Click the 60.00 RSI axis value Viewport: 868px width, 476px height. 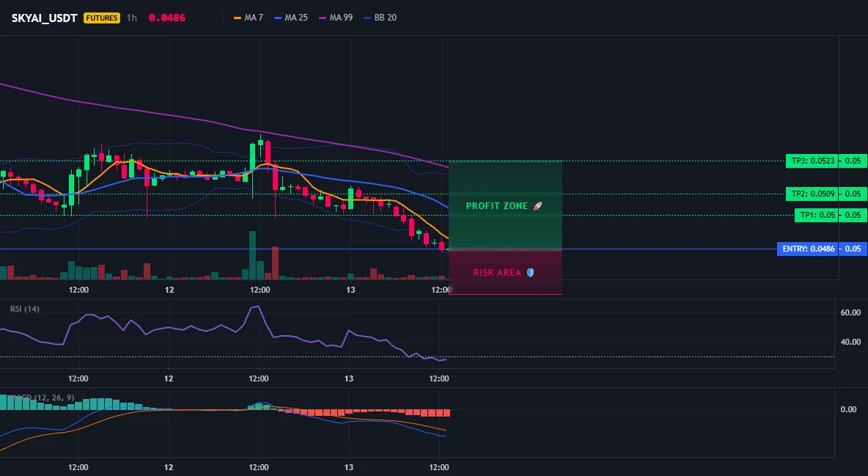click(x=850, y=312)
